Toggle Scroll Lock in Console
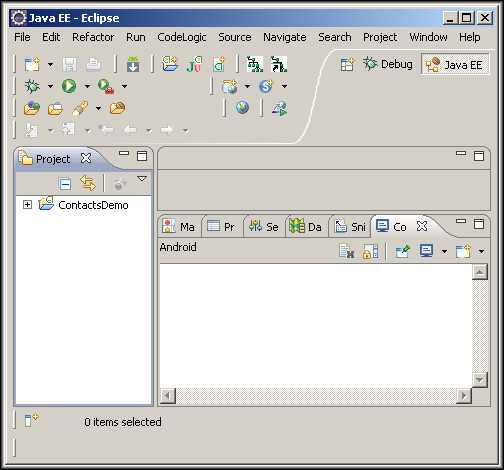 pos(371,251)
